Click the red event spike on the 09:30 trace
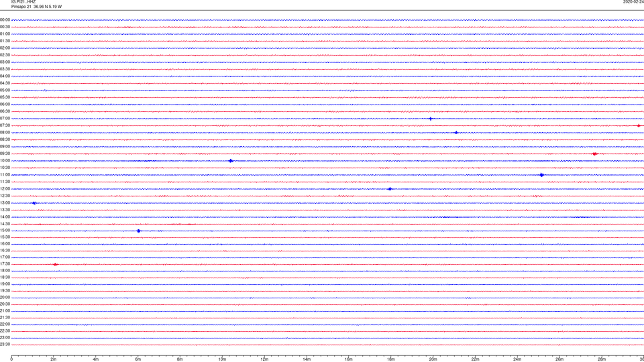This screenshot has width=644, height=362. [x=595, y=154]
